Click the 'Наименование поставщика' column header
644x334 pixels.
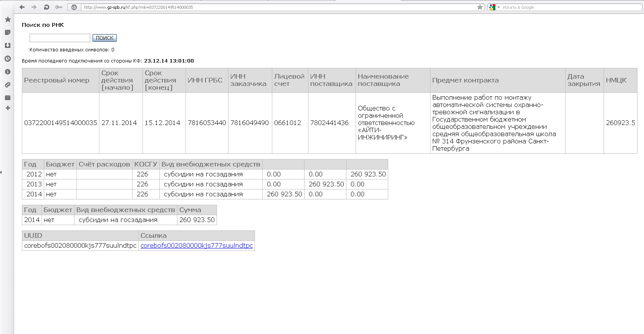tap(393, 80)
